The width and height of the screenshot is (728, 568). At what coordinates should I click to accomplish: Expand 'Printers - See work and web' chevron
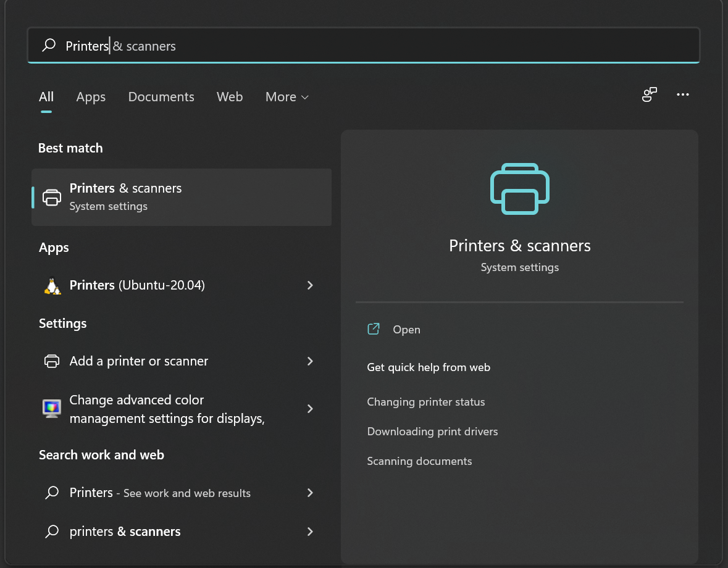coord(310,493)
